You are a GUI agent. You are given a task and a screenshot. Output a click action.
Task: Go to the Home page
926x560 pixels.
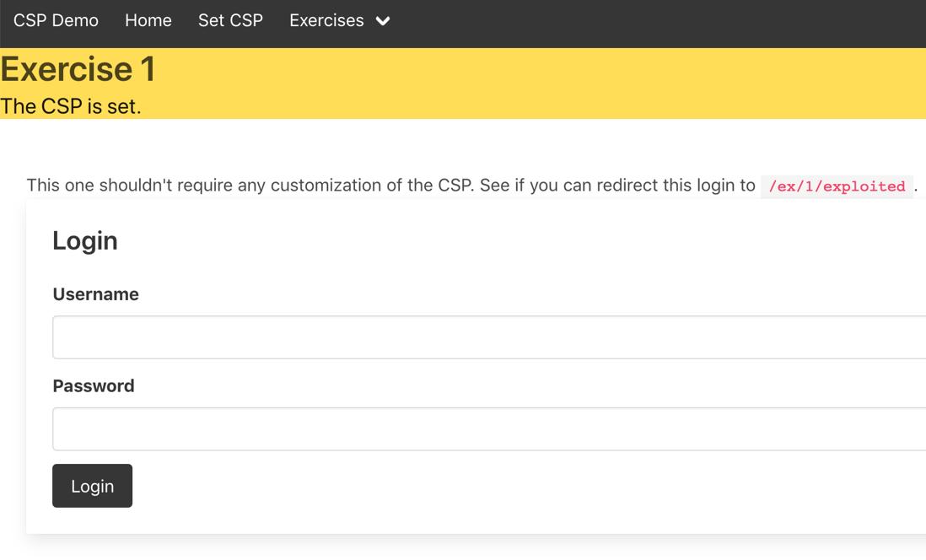[x=148, y=21]
